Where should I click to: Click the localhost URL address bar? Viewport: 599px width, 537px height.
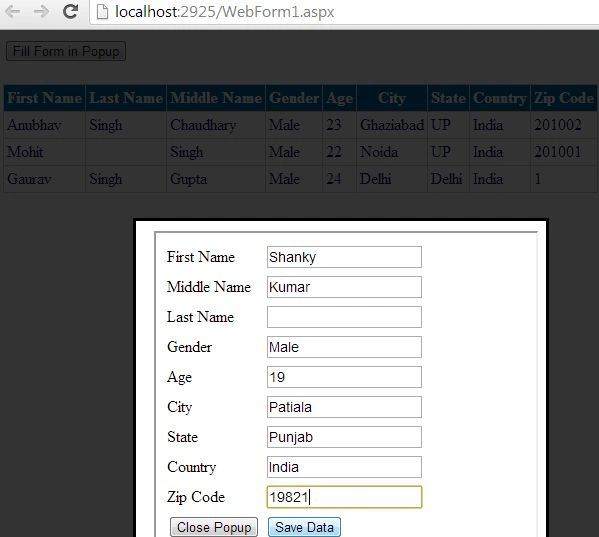tap(344, 12)
